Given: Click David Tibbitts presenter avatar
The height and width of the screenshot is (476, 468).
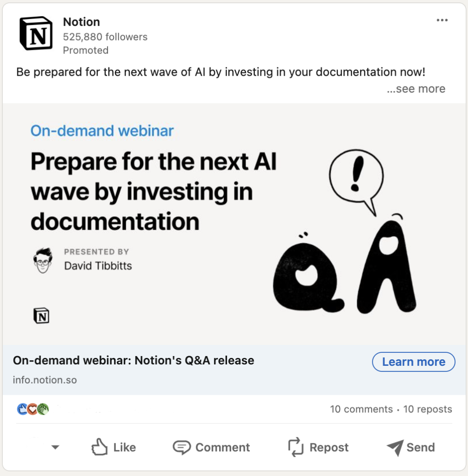Looking at the screenshot, I should (x=43, y=260).
